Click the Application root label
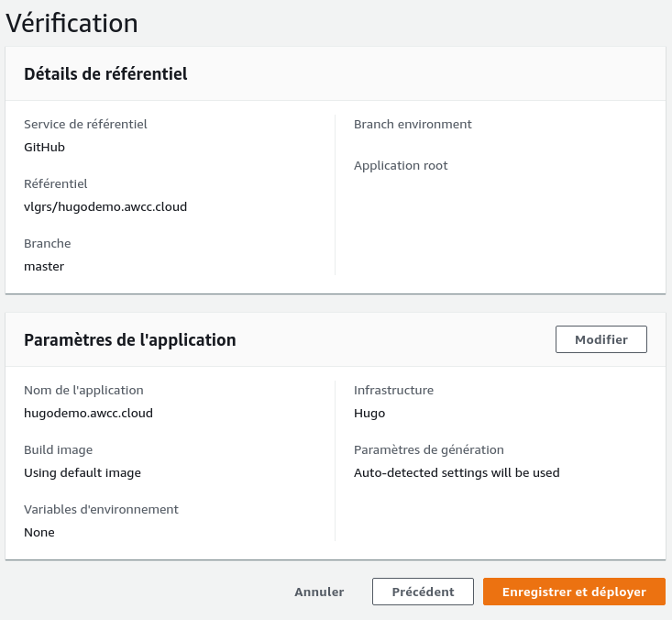Screen dimensions: 672x620 401,165
